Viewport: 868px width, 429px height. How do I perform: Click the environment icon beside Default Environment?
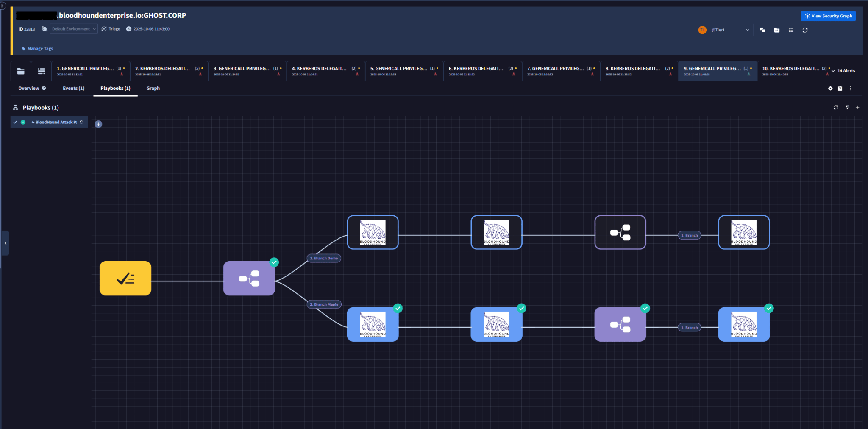click(45, 29)
